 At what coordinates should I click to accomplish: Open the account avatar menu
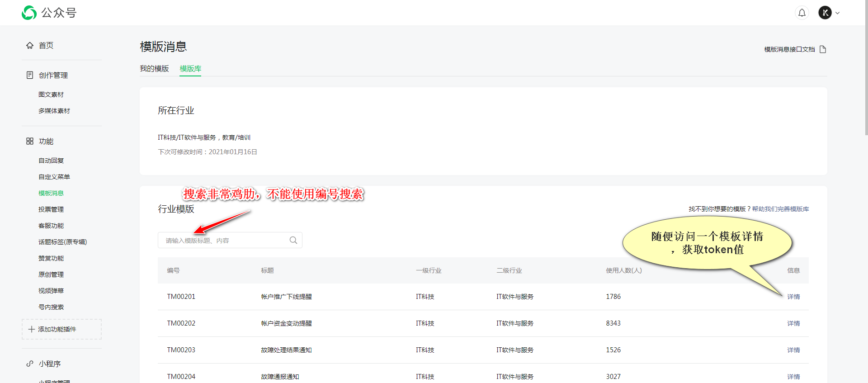[825, 13]
